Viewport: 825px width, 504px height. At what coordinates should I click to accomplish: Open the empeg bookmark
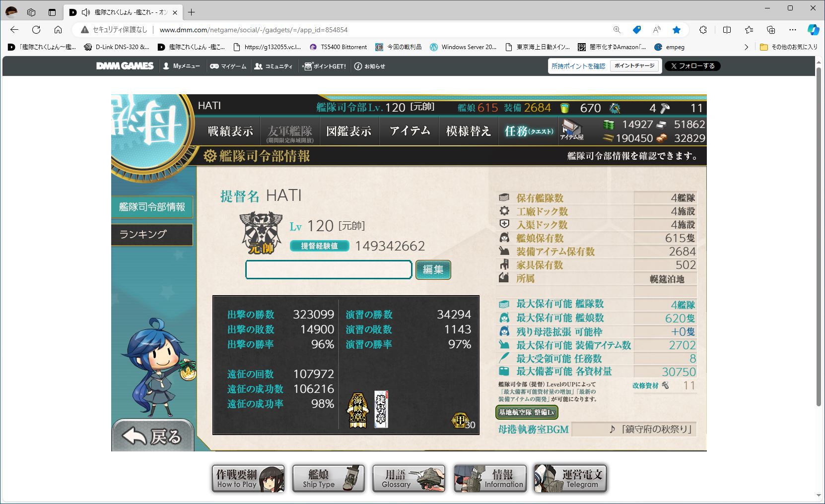coord(670,47)
